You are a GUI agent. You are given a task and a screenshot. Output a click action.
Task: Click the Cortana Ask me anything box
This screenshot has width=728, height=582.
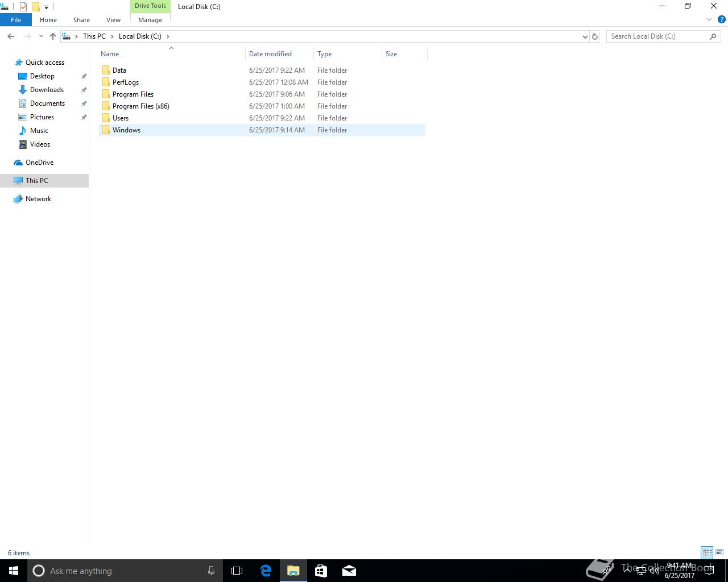pos(125,571)
